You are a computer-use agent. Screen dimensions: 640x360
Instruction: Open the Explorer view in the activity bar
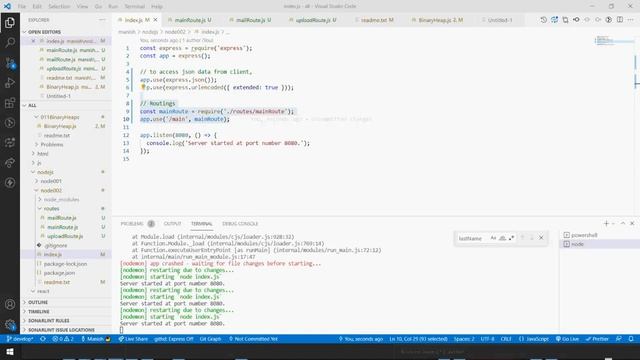[10, 22]
